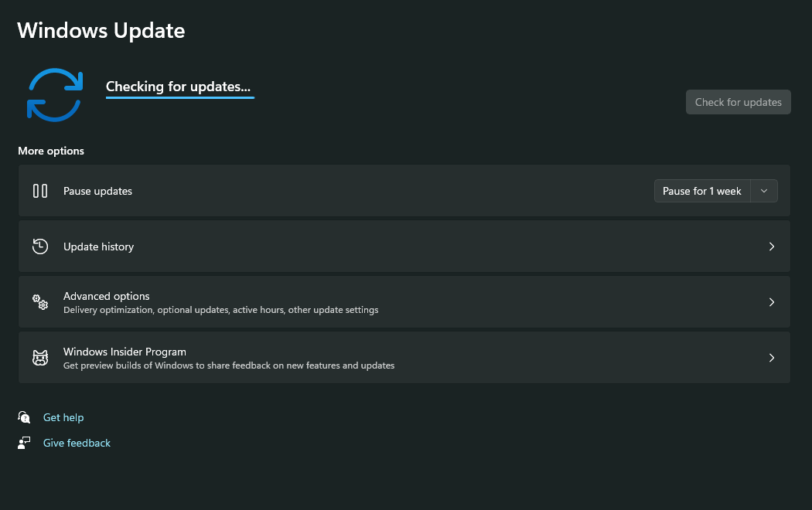Click the Get help headset icon
The height and width of the screenshot is (510, 812).
coord(24,417)
